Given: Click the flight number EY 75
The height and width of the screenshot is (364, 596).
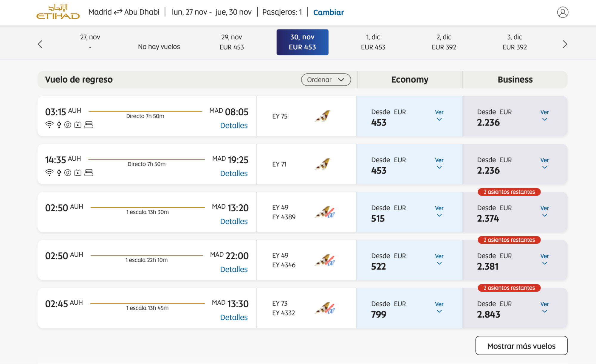Looking at the screenshot, I should click(280, 116).
